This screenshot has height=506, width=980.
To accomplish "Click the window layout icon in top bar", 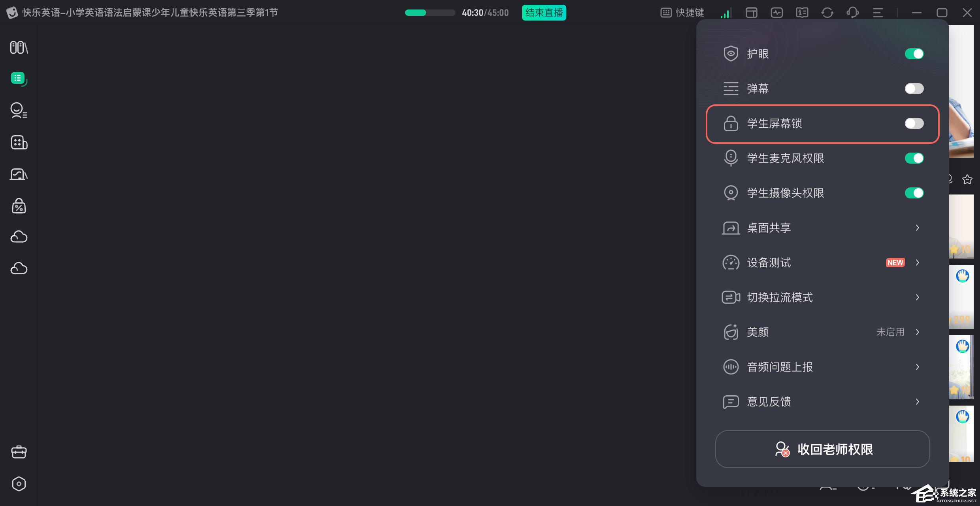I will click(x=751, y=13).
